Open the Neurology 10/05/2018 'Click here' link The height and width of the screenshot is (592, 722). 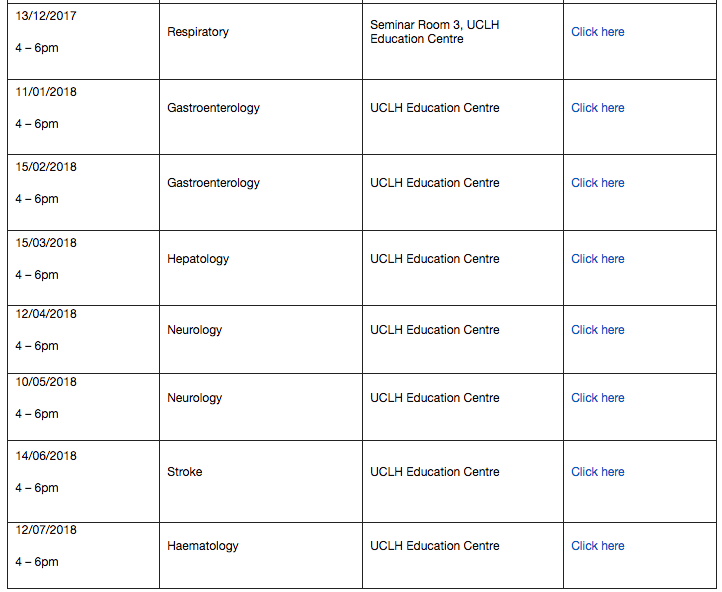[x=598, y=398]
